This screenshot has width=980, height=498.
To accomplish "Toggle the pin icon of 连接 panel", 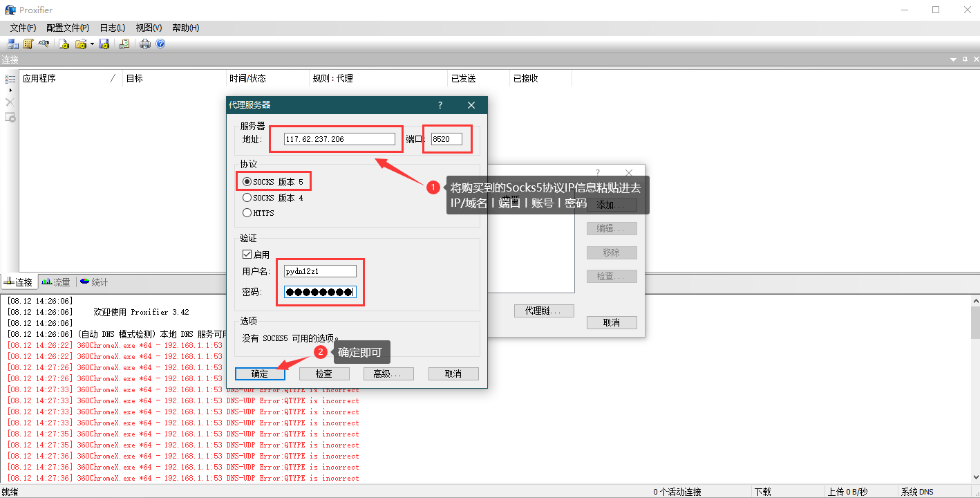I will tap(964, 59).
